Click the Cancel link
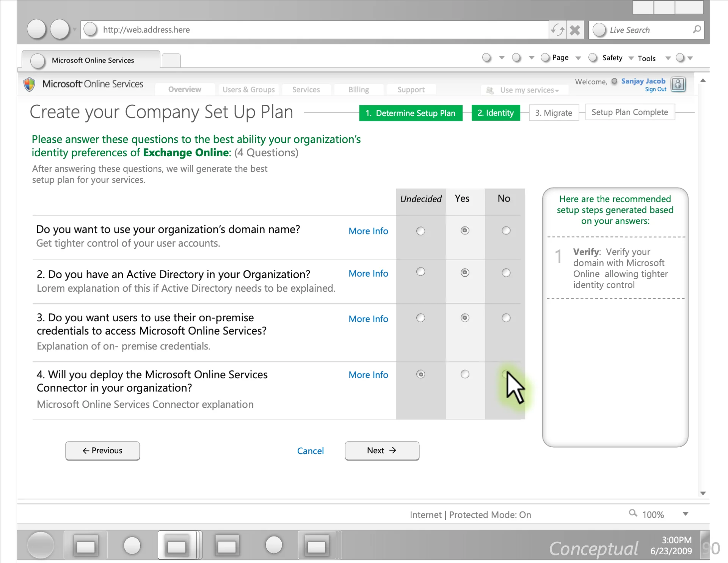Screen dimensions: 728x563 click(310, 451)
